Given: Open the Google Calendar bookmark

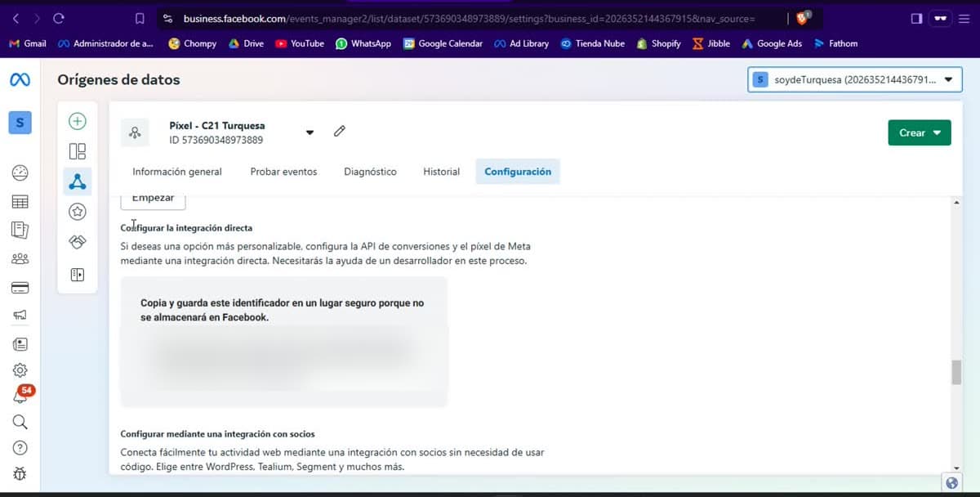Looking at the screenshot, I should click(x=443, y=43).
